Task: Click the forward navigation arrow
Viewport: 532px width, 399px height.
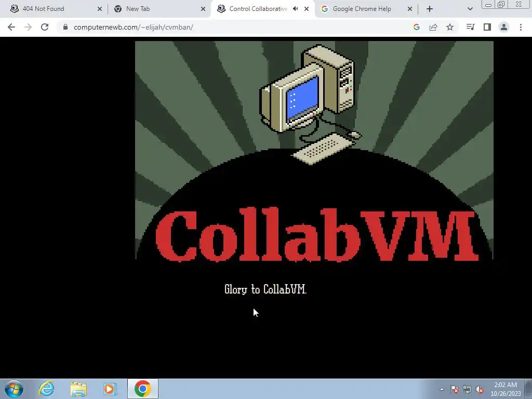Action: 28,27
